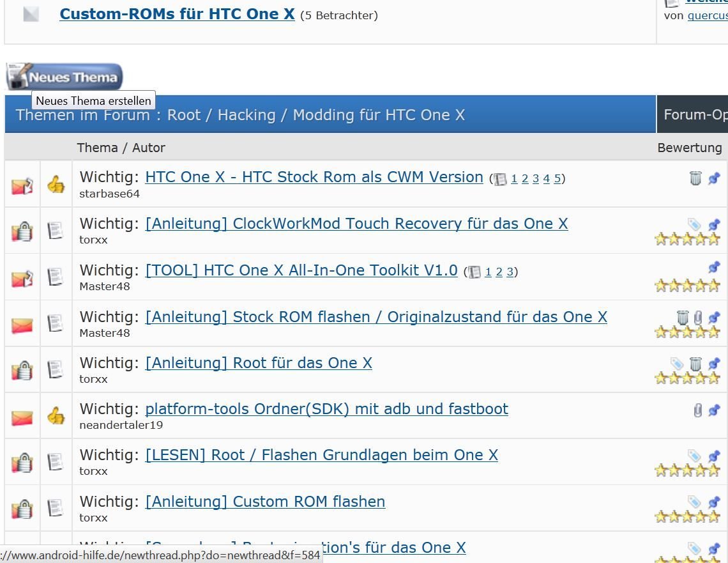Click trash icon in Stock ROM flashen row
This screenshot has width=728, height=563.
click(x=683, y=317)
